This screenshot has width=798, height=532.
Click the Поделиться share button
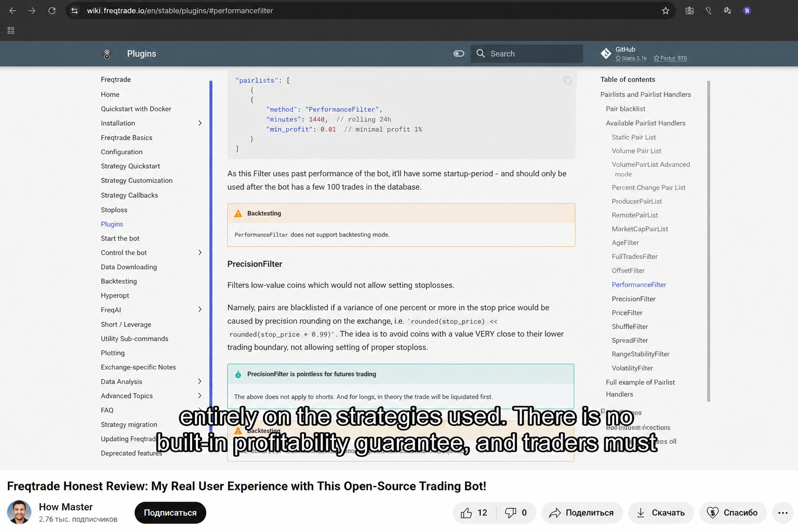(x=582, y=513)
